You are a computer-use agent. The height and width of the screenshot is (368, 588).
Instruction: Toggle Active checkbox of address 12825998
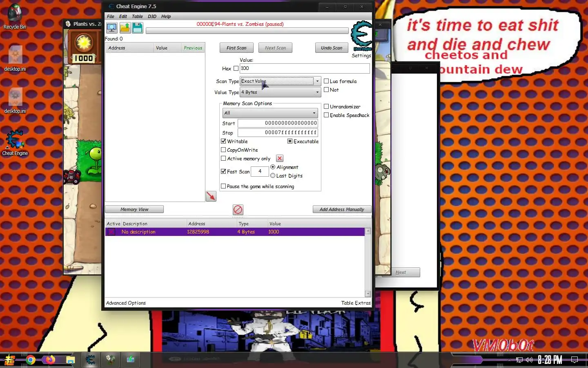click(111, 232)
